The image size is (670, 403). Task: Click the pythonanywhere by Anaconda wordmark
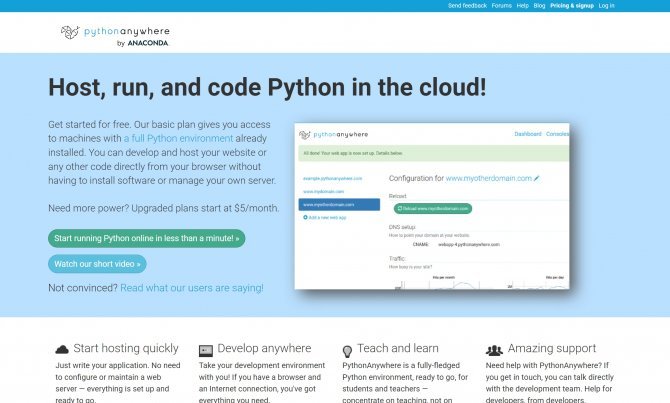pyautogui.click(x=126, y=36)
